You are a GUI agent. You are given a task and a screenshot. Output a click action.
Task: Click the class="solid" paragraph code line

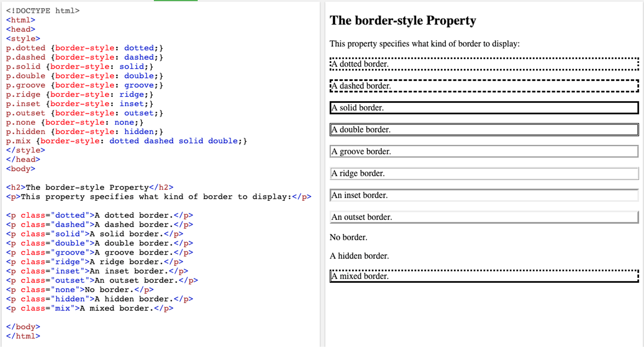[95, 234]
